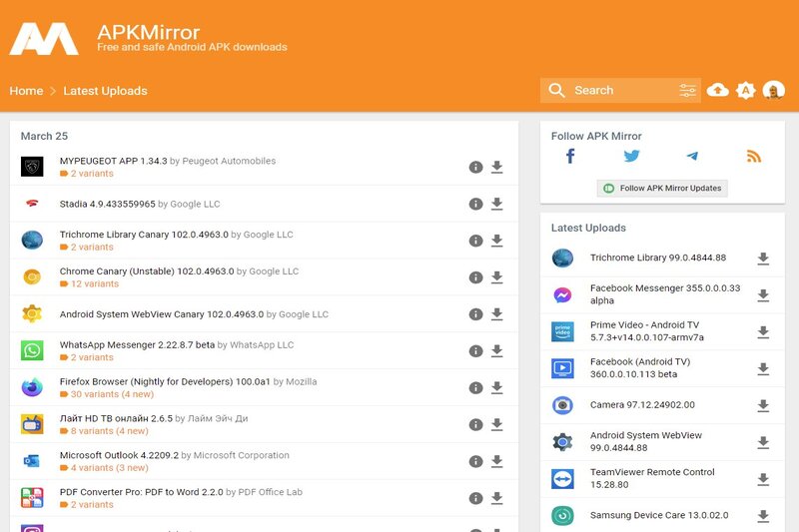Select Latest Uploads breadcrumb
The height and width of the screenshot is (532, 799).
click(x=105, y=91)
